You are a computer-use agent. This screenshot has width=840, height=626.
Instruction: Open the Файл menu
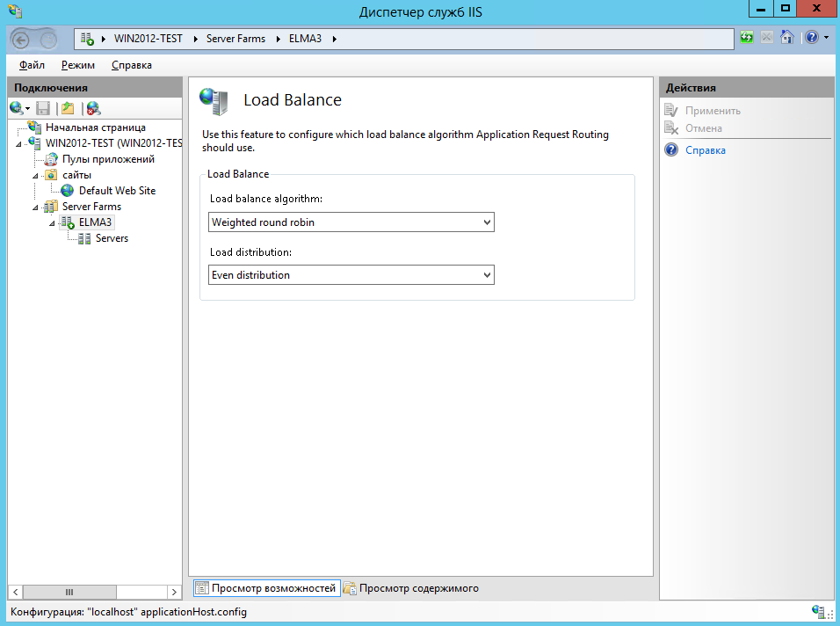(32, 65)
